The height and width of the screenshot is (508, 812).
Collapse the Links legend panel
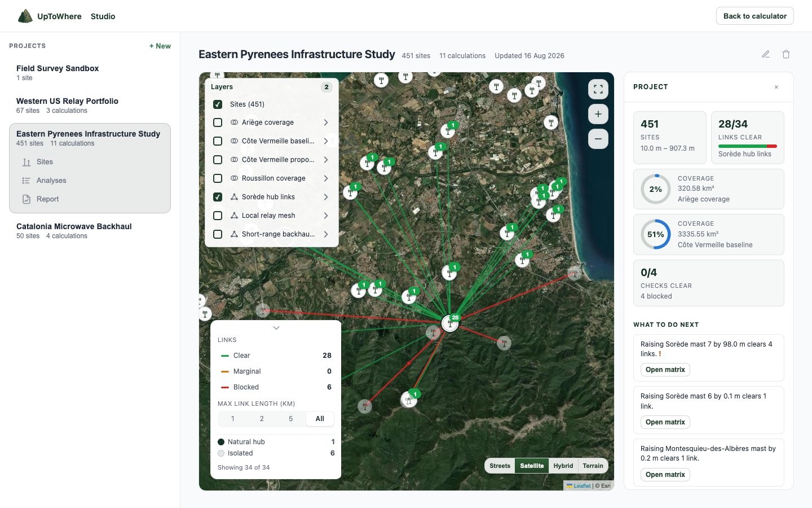tap(276, 328)
